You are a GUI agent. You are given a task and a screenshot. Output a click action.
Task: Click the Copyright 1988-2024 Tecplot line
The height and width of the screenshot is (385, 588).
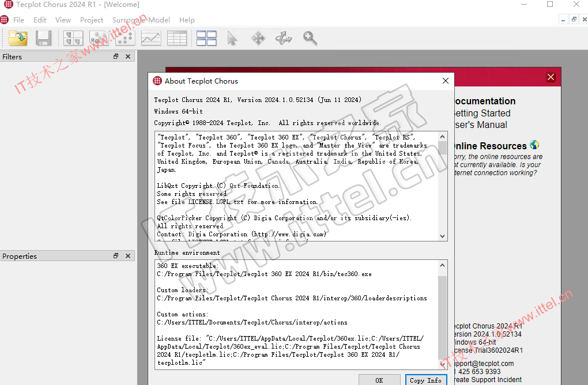(267, 123)
